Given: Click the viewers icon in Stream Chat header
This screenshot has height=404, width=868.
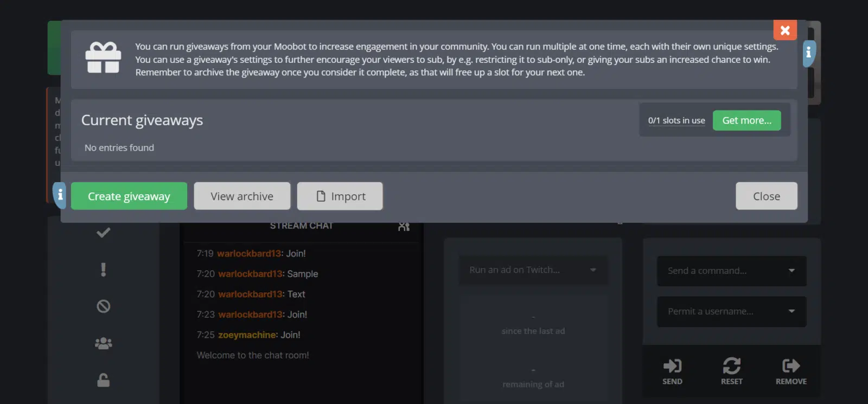Looking at the screenshot, I should (404, 226).
